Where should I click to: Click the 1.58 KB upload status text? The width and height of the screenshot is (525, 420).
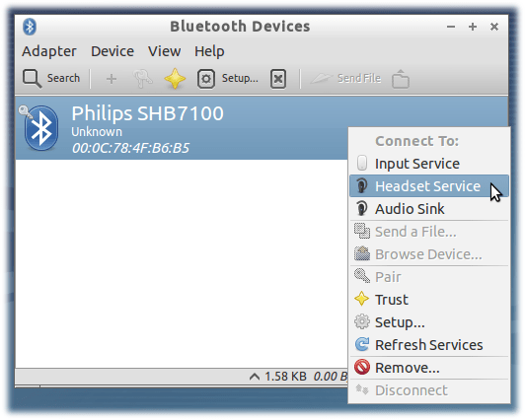(x=285, y=377)
